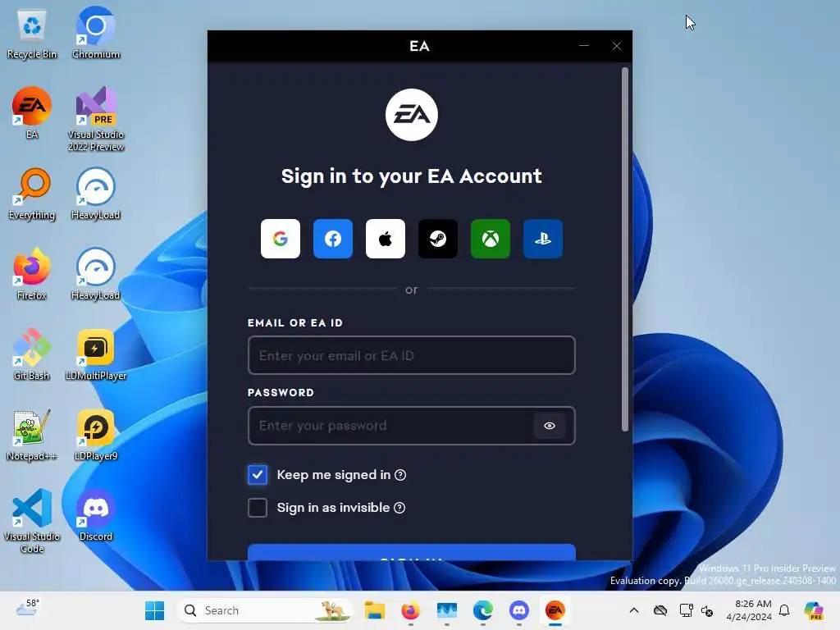Click the EA window vertical scrollbar
Viewport: 840px width, 630px height.
pos(624,249)
